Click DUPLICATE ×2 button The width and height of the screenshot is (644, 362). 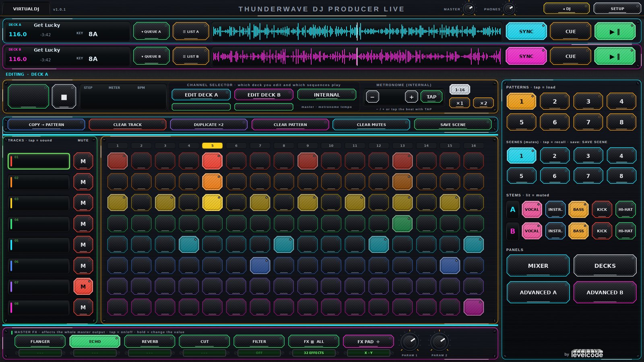(x=208, y=125)
